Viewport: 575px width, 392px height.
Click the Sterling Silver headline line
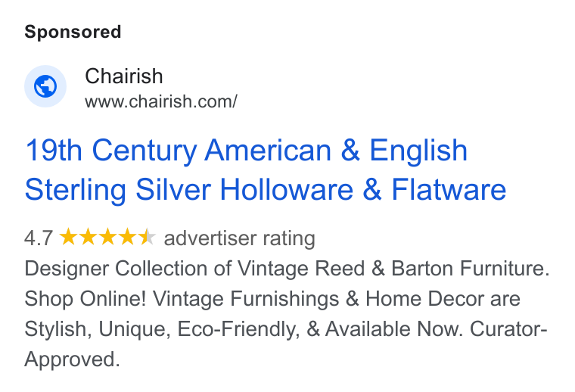pos(265,190)
